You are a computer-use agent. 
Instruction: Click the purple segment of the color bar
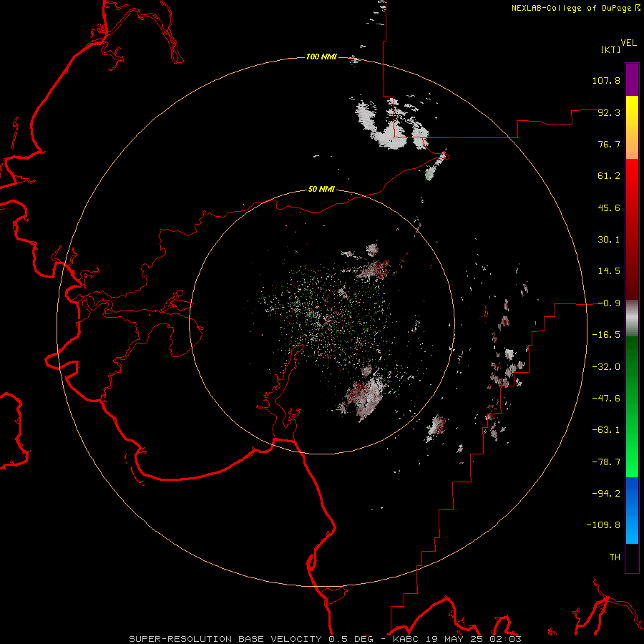(x=632, y=79)
